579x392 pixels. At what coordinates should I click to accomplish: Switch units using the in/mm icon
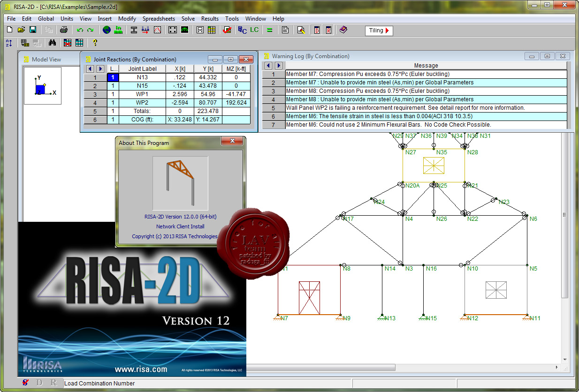pos(118,30)
